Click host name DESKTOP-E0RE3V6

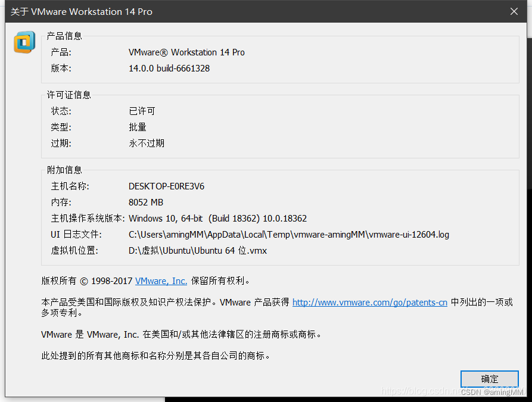[x=166, y=186]
